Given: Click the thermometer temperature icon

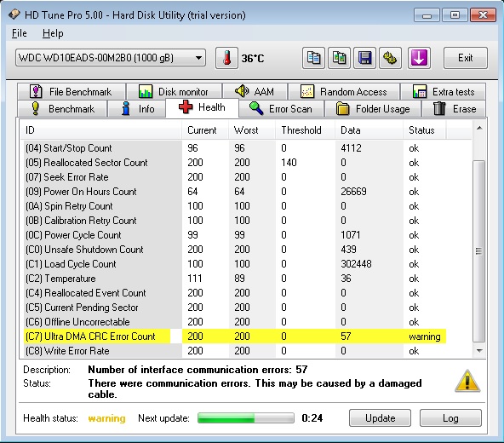Looking at the screenshot, I should tap(226, 58).
